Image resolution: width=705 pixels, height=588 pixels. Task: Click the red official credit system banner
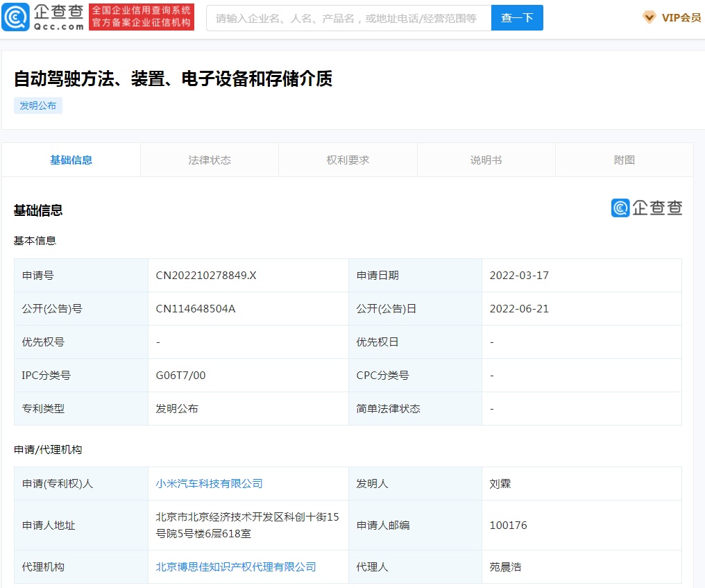(x=142, y=17)
